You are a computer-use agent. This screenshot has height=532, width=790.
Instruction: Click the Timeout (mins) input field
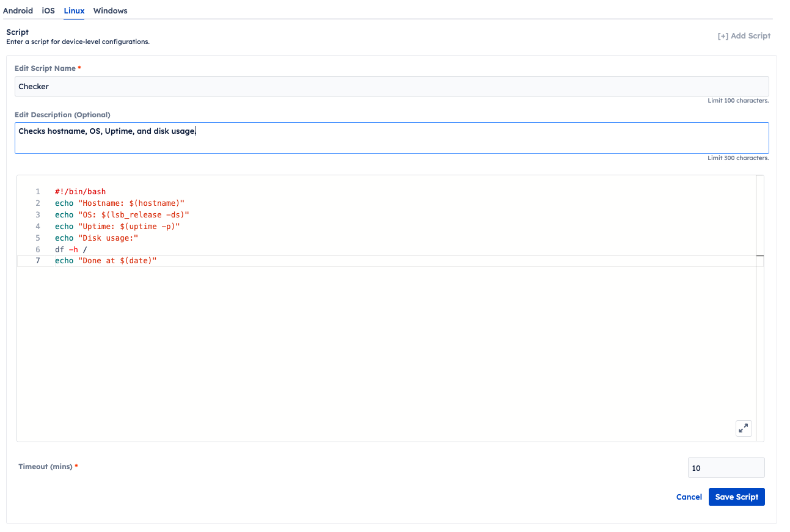coord(726,468)
